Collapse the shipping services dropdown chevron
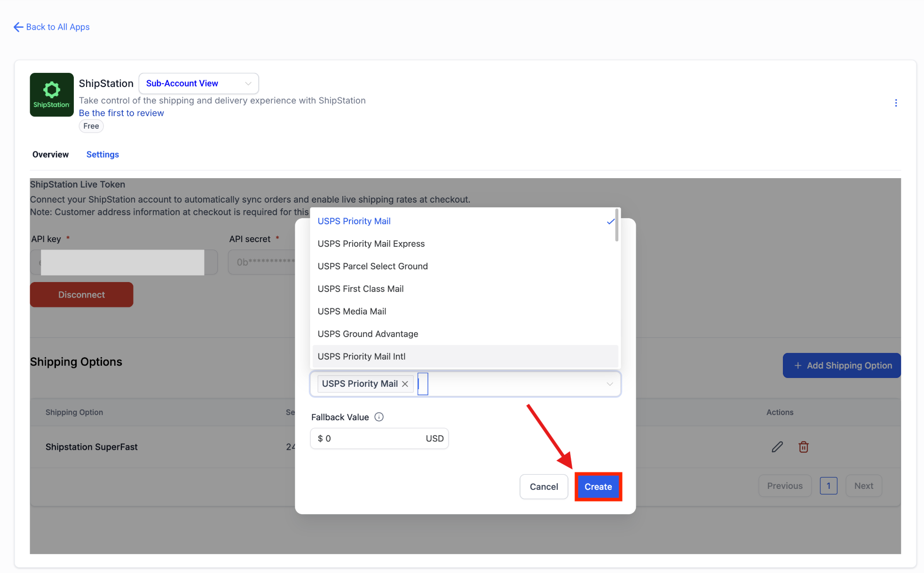The width and height of the screenshot is (924, 573). coord(609,384)
